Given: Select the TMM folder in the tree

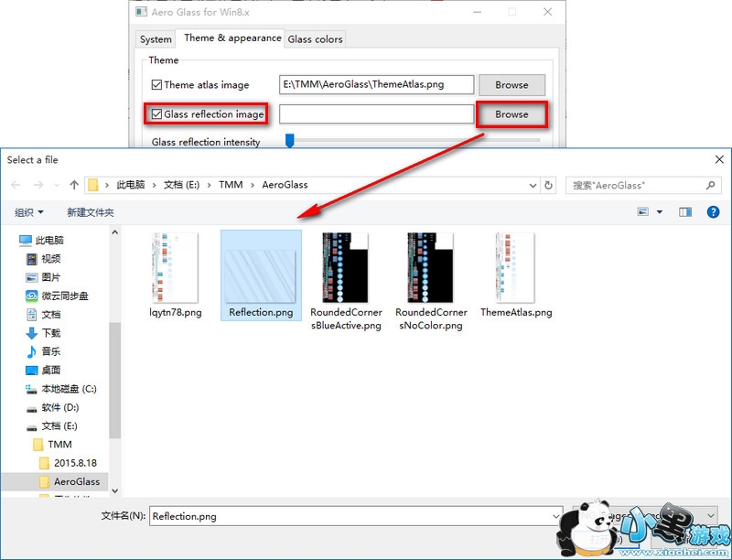Looking at the screenshot, I should (53, 445).
